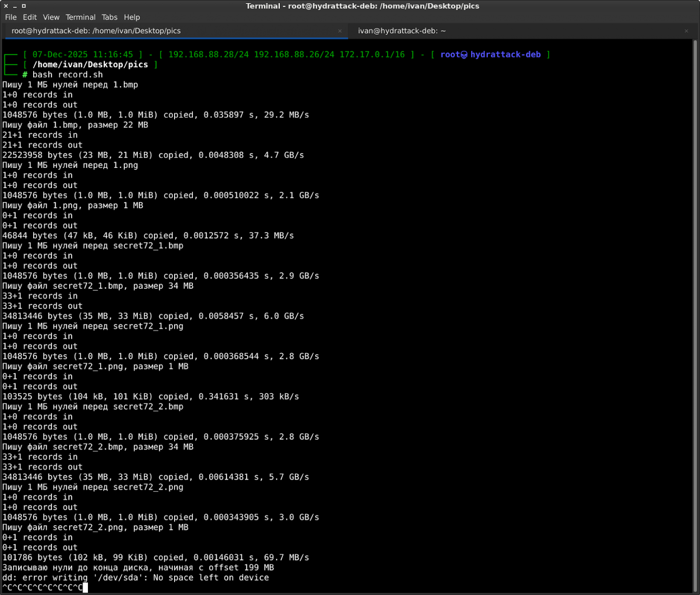Click the dd 'No space left on device' error

136,577
